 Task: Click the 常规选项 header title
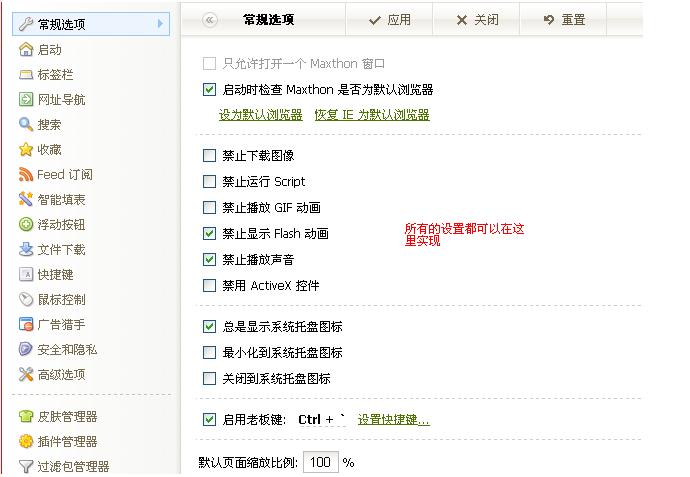268,20
